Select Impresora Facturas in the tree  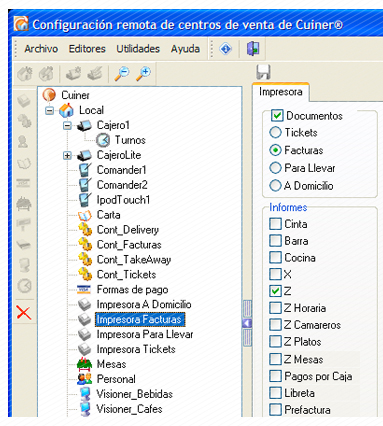tap(139, 319)
